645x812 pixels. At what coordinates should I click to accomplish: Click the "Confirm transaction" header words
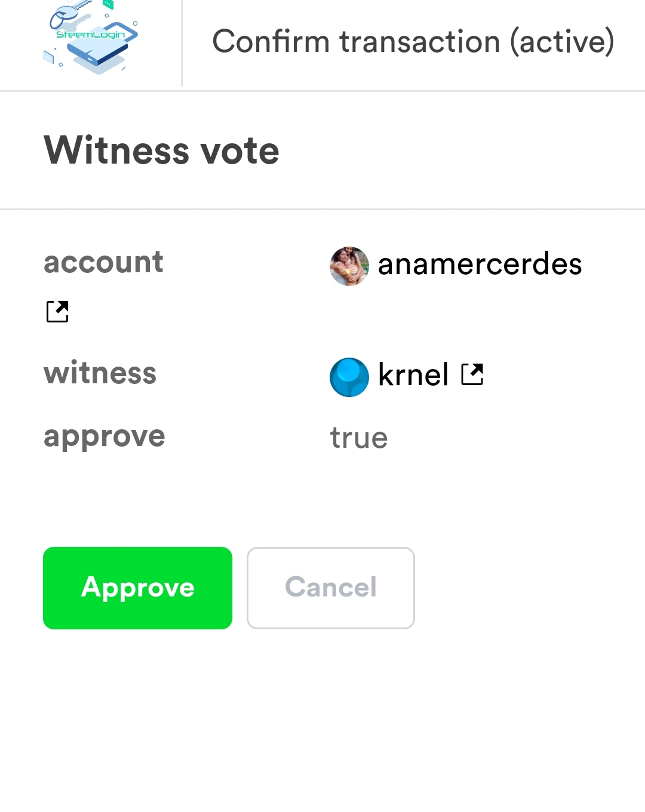point(356,42)
